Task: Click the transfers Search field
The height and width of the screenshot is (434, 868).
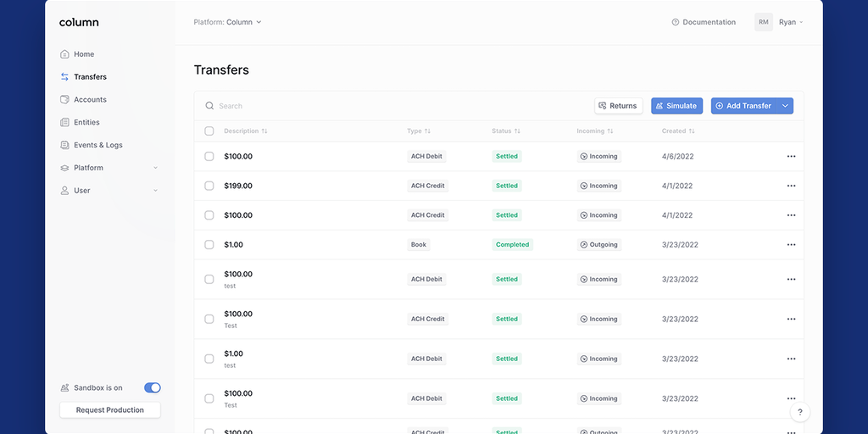Action: [339, 106]
